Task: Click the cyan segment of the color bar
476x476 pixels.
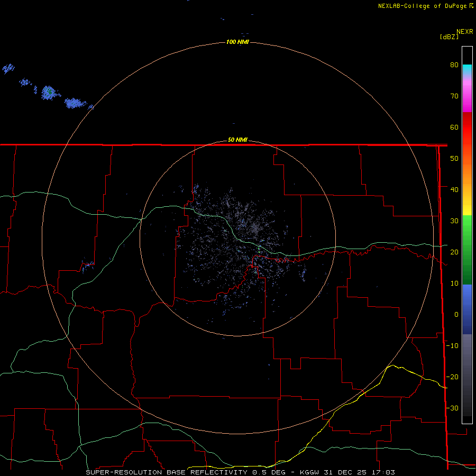Action: coord(467,68)
